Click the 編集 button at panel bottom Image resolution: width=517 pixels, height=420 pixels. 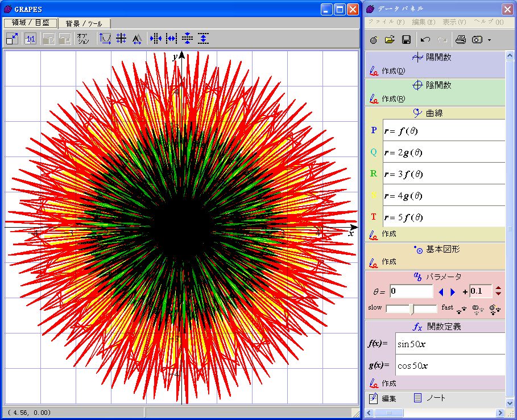pyautogui.click(x=382, y=398)
